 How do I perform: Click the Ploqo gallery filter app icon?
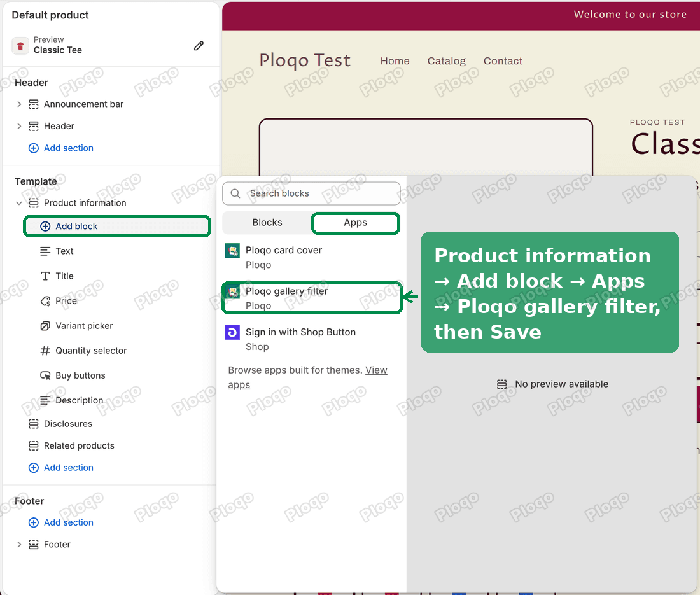point(232,292)
